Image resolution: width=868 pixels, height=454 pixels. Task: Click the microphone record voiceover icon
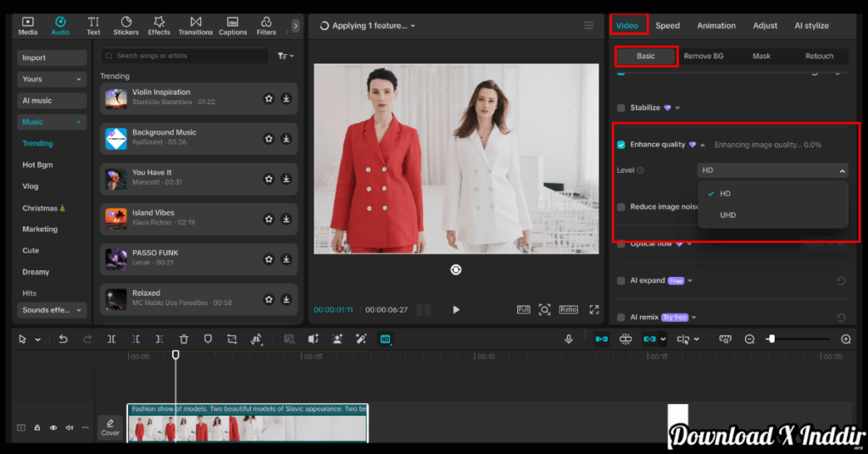pos(569,339)
